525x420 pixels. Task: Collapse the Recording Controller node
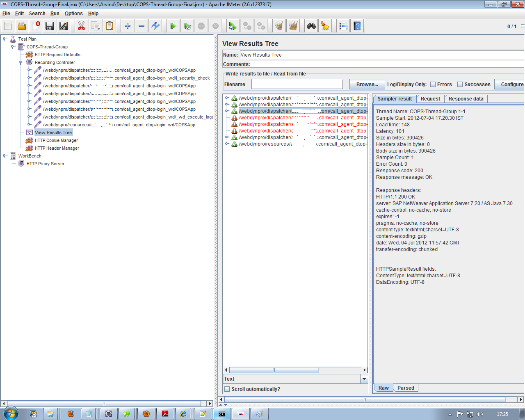click(21, 62)
